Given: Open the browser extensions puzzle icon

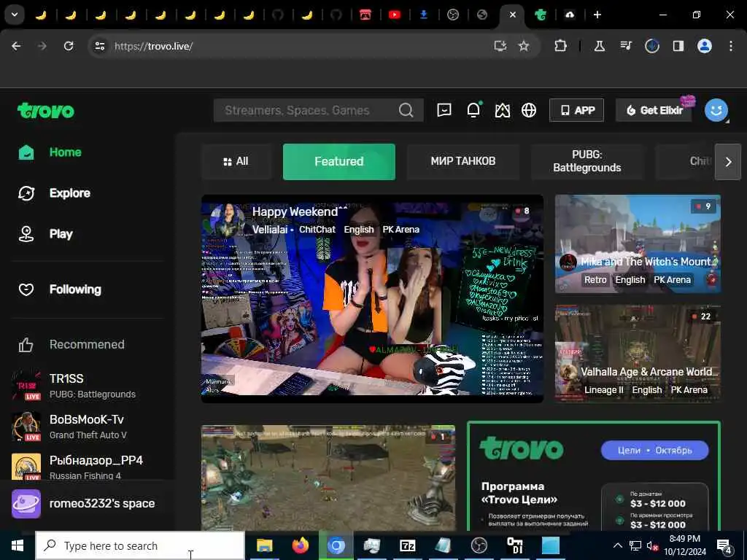Looking at the screenshot, I should pos(561,46).
